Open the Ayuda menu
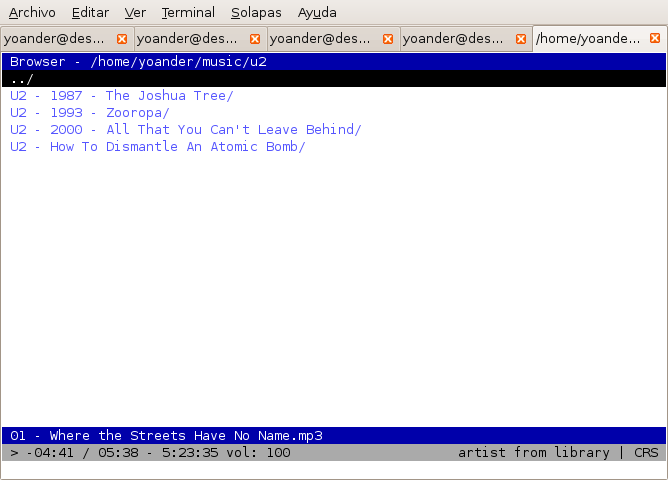 point(317,13)
